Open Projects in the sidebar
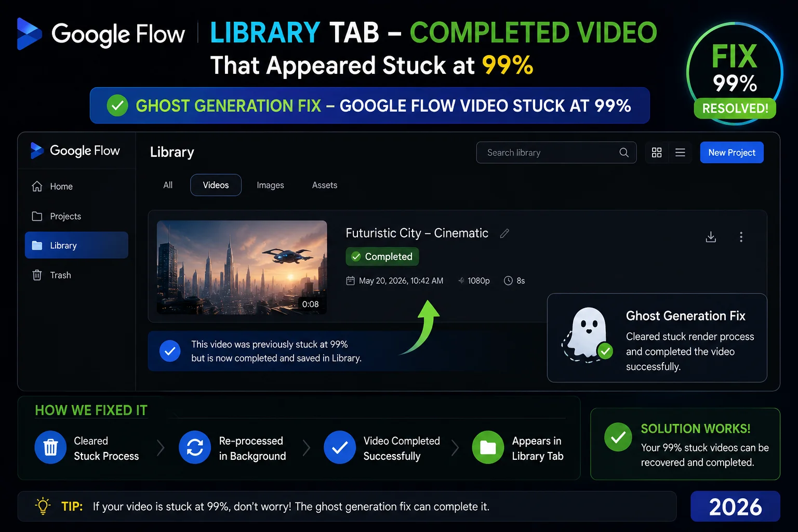 (x=76, y=216)
